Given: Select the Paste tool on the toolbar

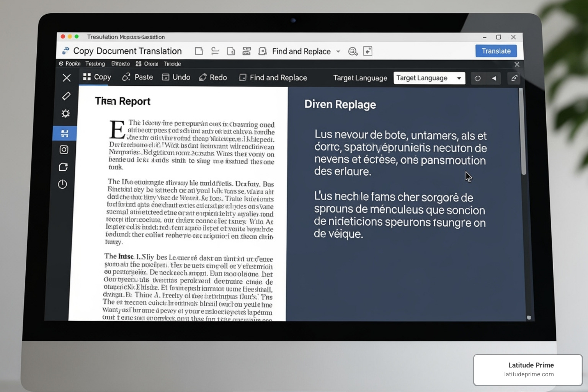Looking at the screenshot, I should [x=137, y=77].
